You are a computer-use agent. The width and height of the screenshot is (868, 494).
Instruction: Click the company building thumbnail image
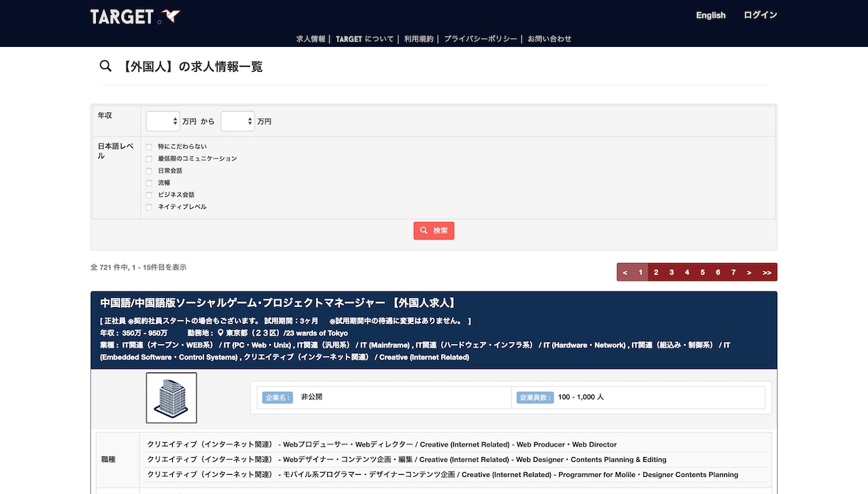(171, 398)
